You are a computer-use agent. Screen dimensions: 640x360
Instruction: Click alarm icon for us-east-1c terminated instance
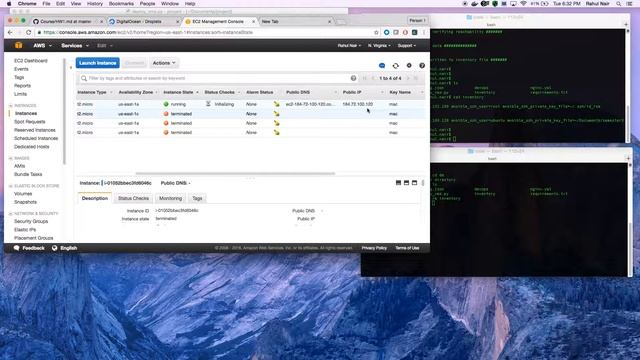coord(277,113)
